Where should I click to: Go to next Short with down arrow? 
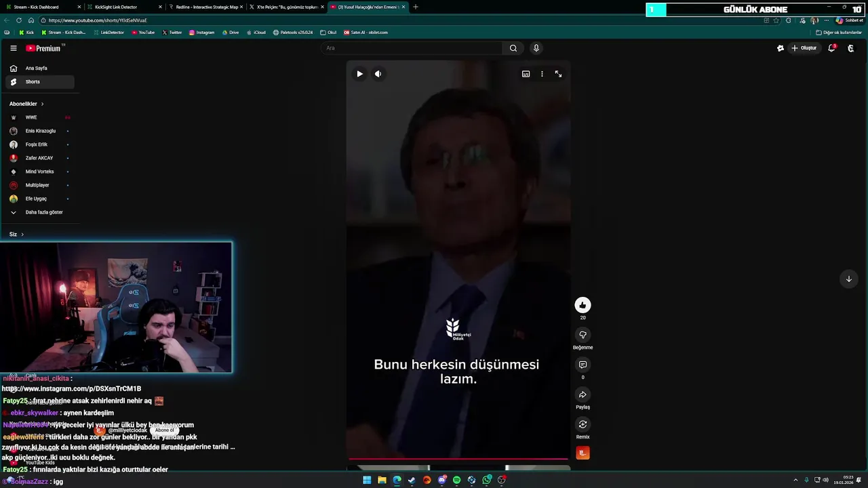click(848, 279)
